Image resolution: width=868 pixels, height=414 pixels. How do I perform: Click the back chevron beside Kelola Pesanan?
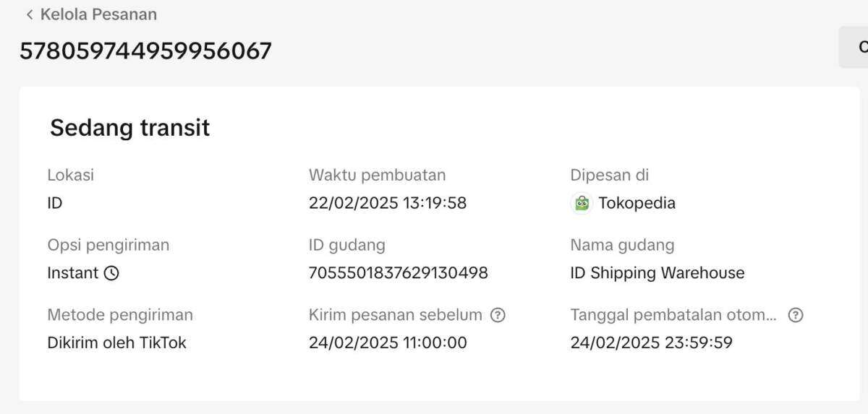point(30,14)
